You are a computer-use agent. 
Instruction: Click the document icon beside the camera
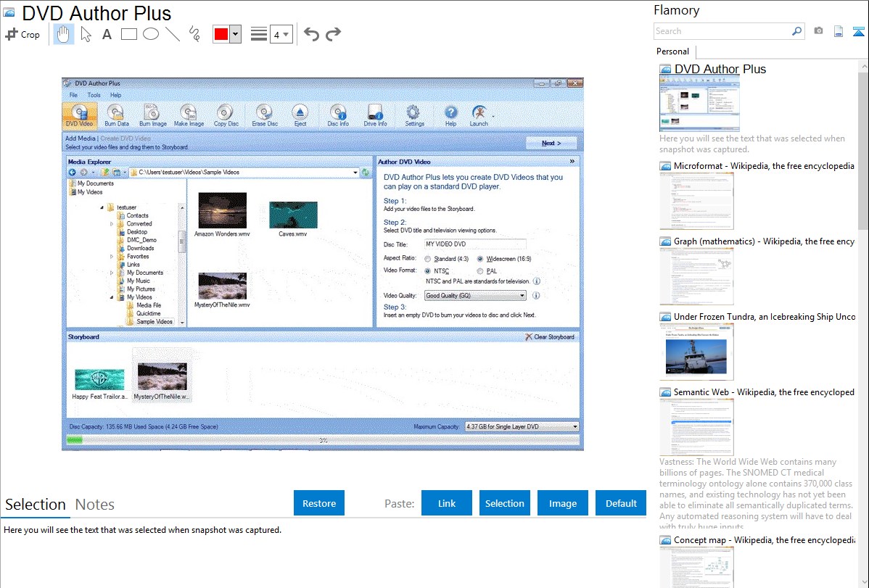[839, 31]
